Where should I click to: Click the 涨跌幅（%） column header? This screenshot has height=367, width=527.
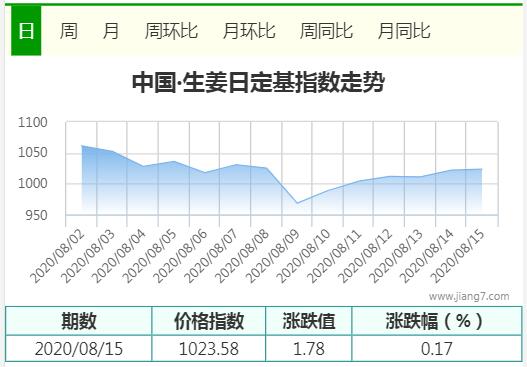coord(437,321)
